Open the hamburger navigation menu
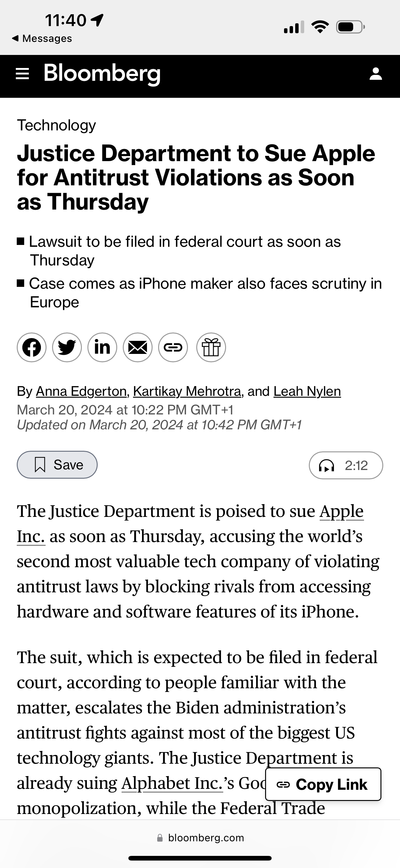The image size is (400, 868). pos(23,74)
